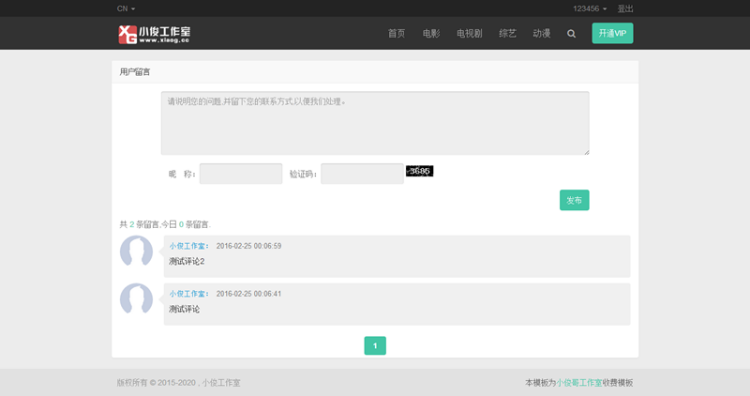Image resolution: width=750 pixels, height=396 pixels.
Task: Click avatar of 2016-02-25 00:06:41 comment
Action: tap(136, 298)
